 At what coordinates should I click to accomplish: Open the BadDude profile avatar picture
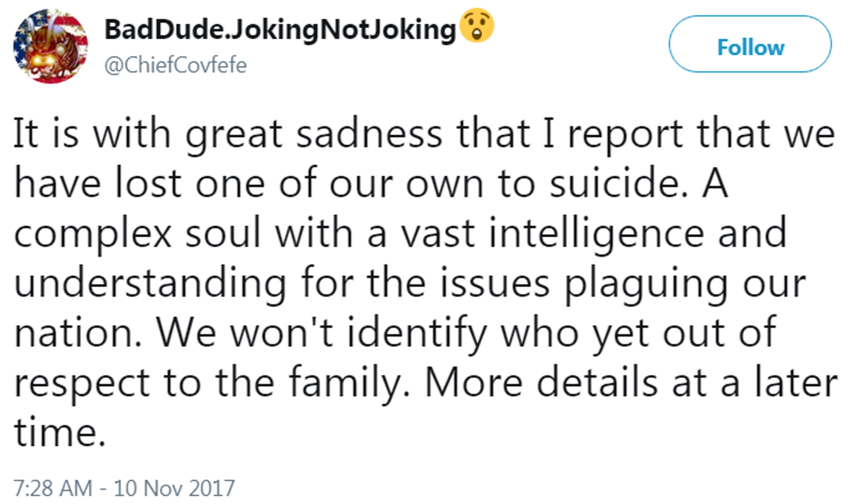click(x=50, y=46)
